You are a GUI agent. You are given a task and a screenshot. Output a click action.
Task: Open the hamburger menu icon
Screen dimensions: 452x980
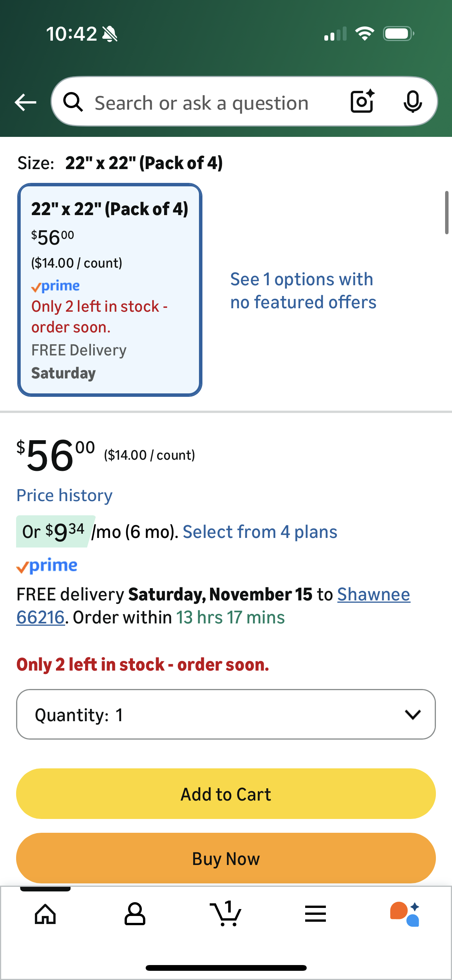315,914
